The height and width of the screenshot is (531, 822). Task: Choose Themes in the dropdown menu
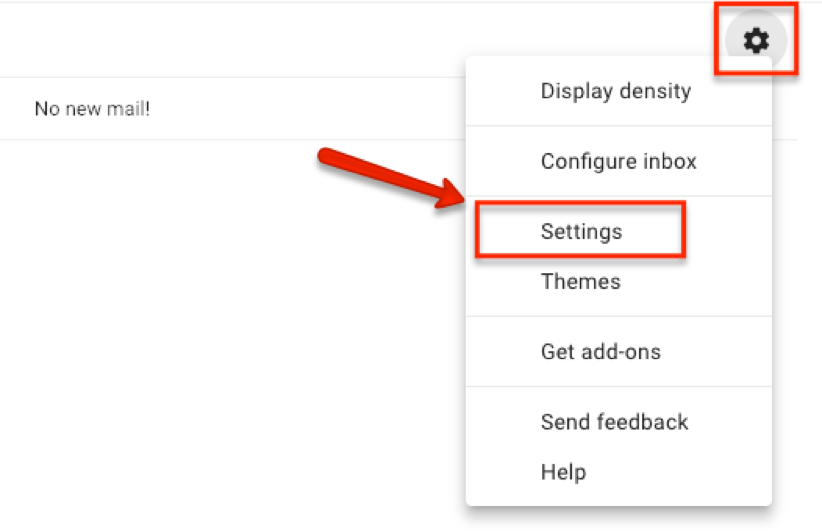click(580, 282)
